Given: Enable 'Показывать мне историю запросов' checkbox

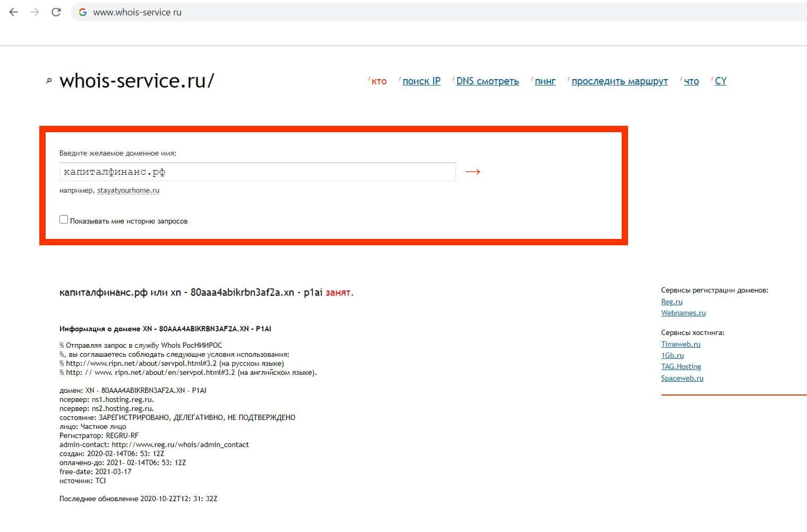Looking at the screenshot, I should 64,219.
